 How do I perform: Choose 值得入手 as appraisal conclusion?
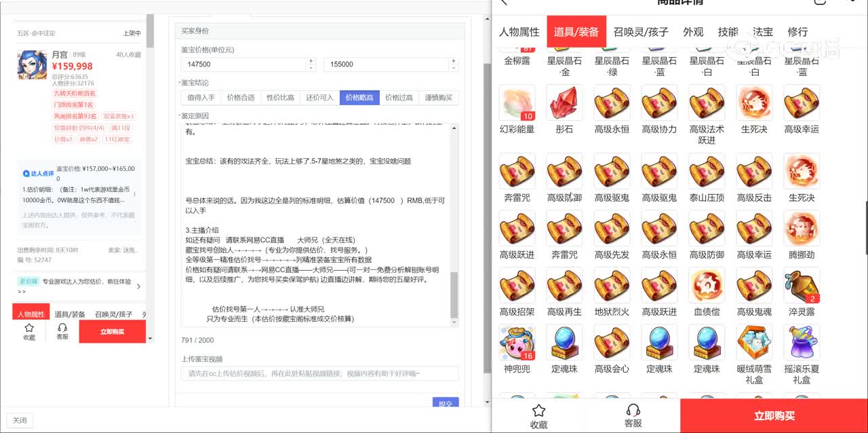tap(201, 98)
